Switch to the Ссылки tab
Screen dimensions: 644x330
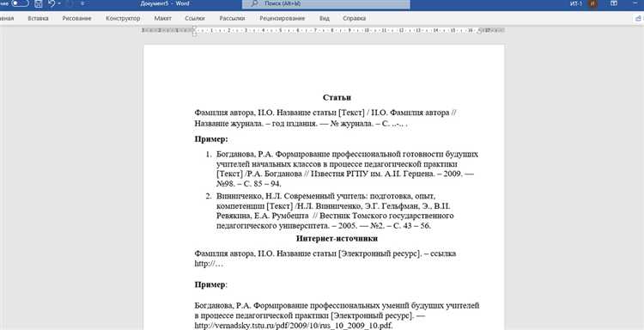195,19
